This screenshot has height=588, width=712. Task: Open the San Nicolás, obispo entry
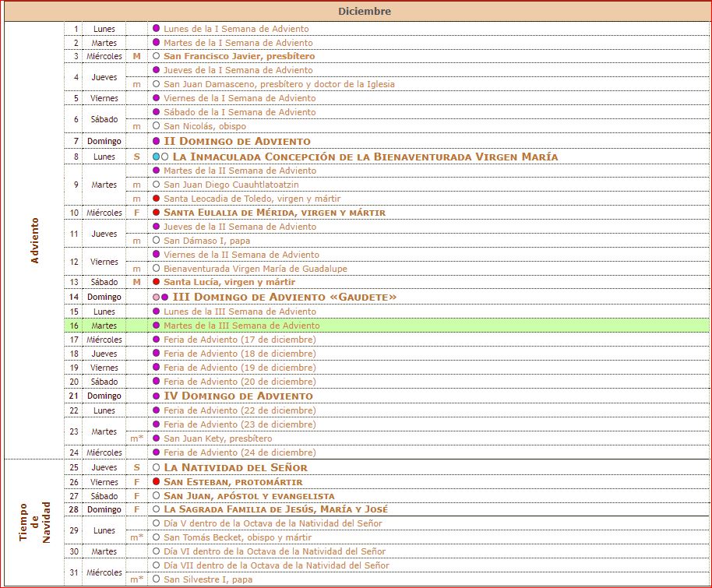[204, 126]
